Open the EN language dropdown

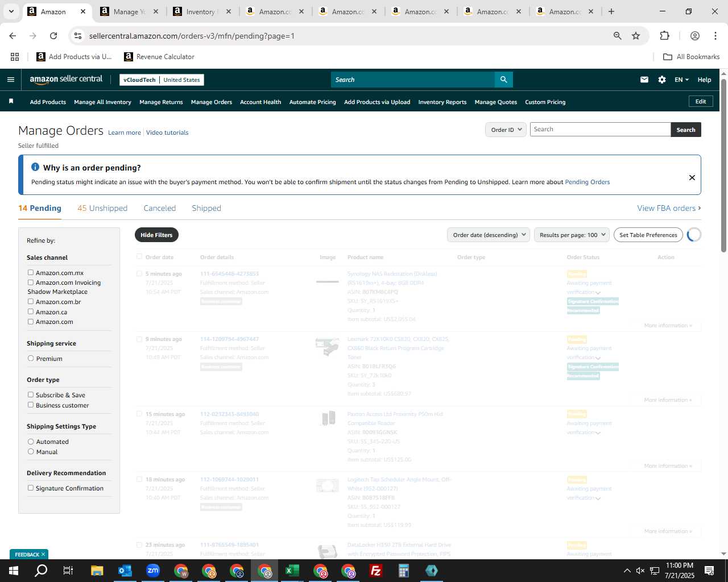pos(681,80)
